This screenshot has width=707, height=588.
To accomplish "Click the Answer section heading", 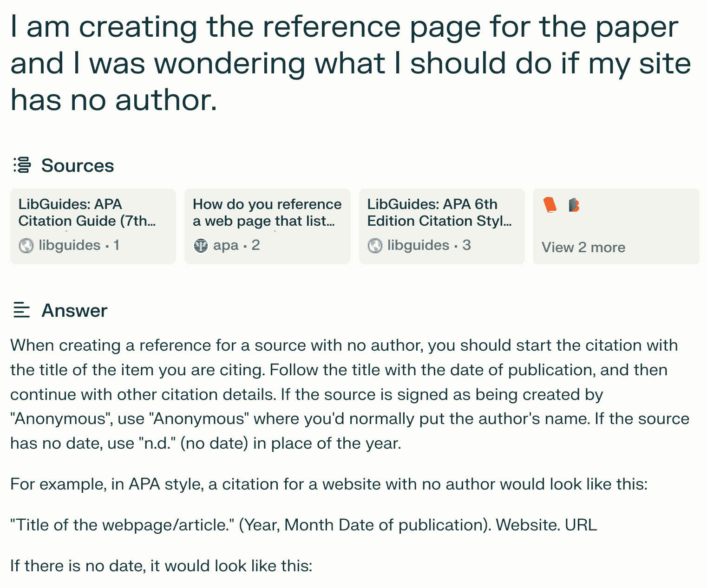I will [x=74, y=311].
